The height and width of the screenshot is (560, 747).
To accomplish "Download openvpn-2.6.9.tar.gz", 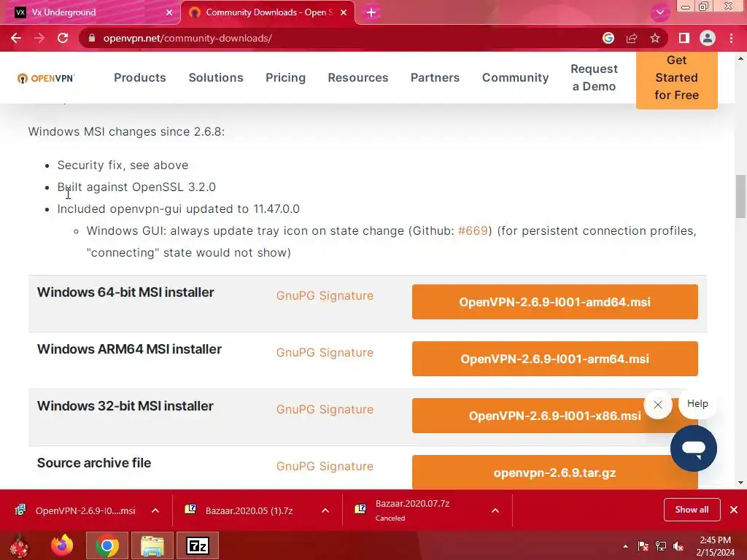I will 554,472.
